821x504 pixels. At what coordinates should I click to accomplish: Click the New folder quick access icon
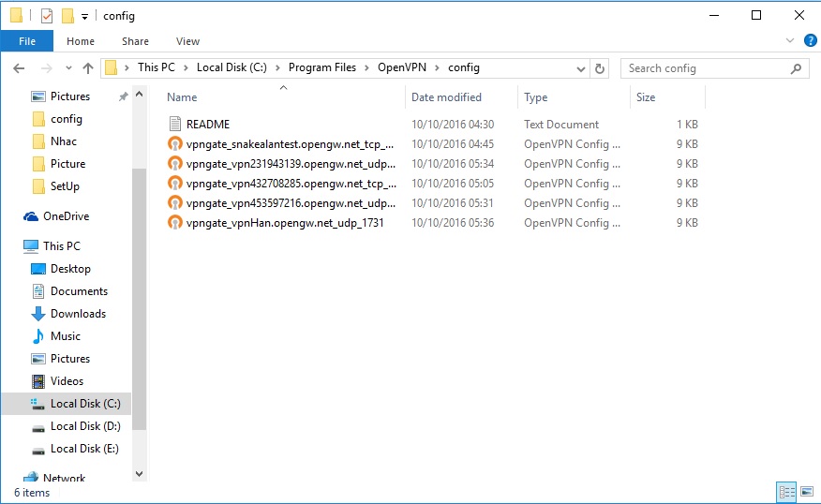[x=67, y=16]
